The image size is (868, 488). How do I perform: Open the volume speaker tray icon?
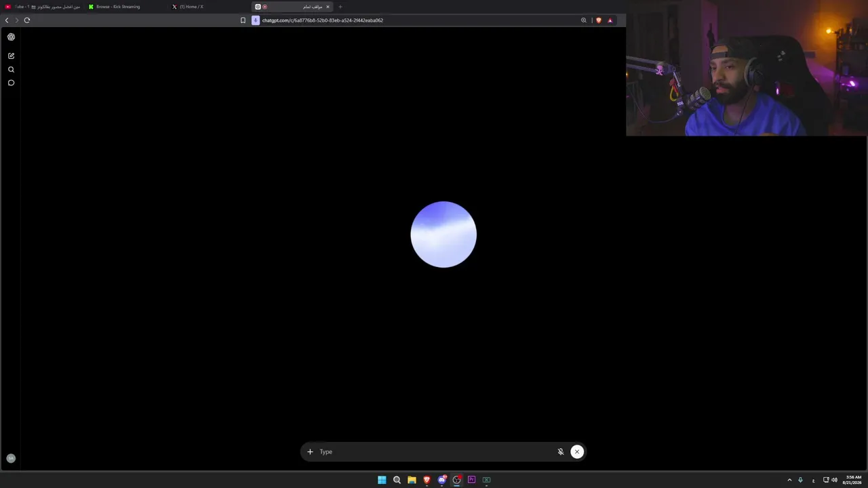click(834, 480)
